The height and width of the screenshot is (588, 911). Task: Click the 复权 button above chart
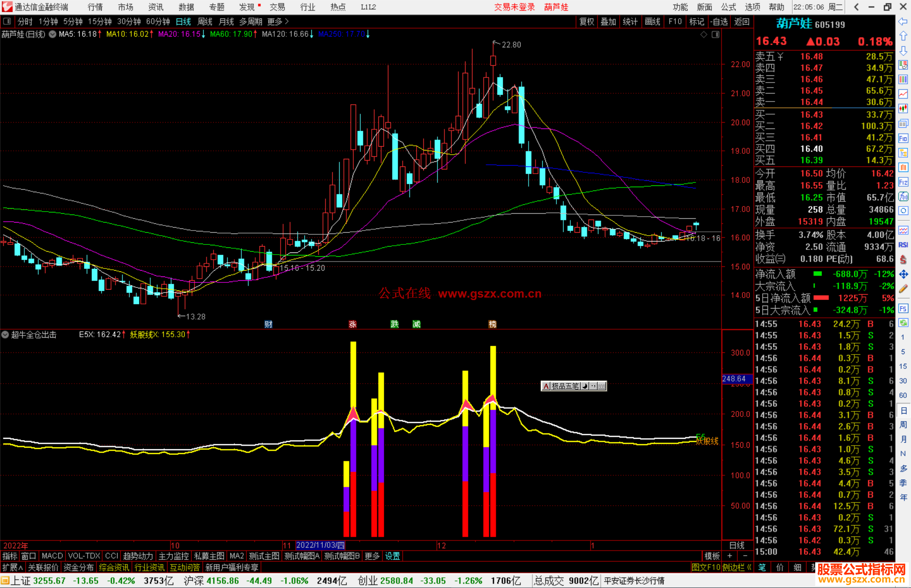coord(586,21)
